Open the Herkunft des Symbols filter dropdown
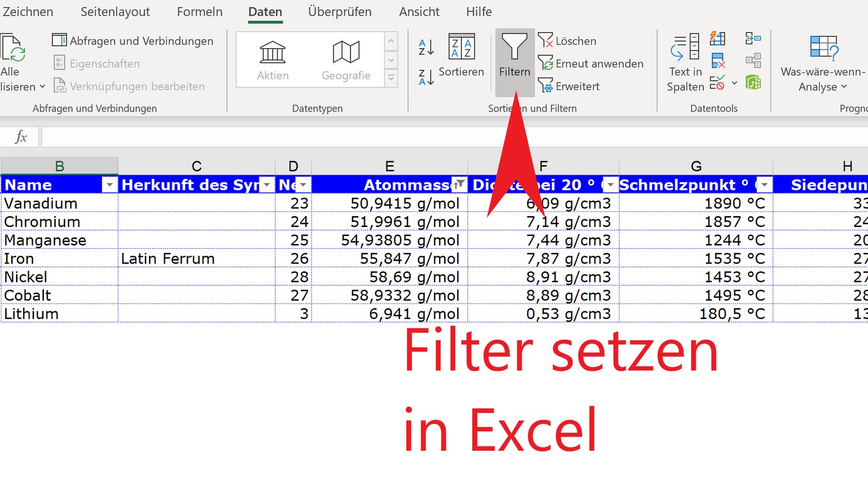 pyautogui.click(x=267, y=185)
